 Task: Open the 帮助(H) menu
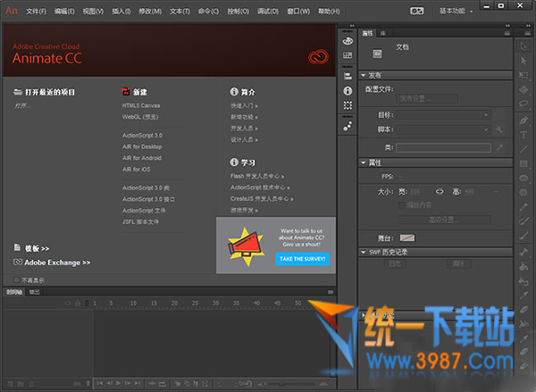pyautogui.click(x=329, y=12)
